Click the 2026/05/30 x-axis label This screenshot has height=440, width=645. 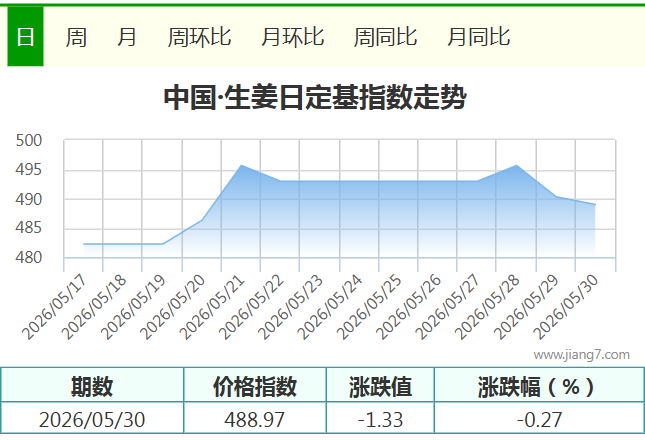coord(565,307)
